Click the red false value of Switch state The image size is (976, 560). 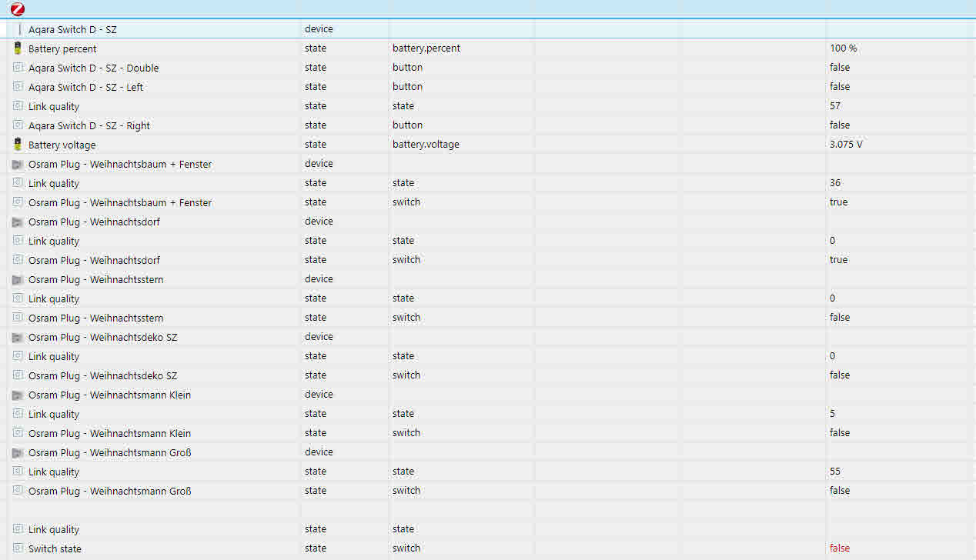[840, 548]
